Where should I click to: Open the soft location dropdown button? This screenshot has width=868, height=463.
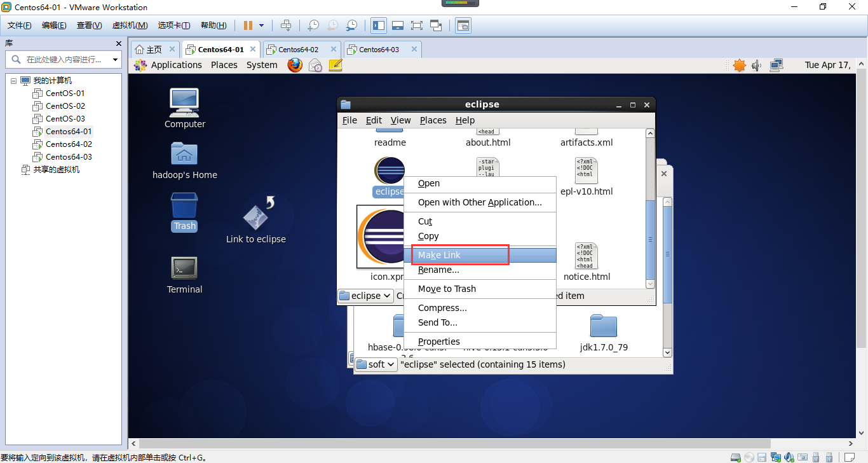point(376,364)
